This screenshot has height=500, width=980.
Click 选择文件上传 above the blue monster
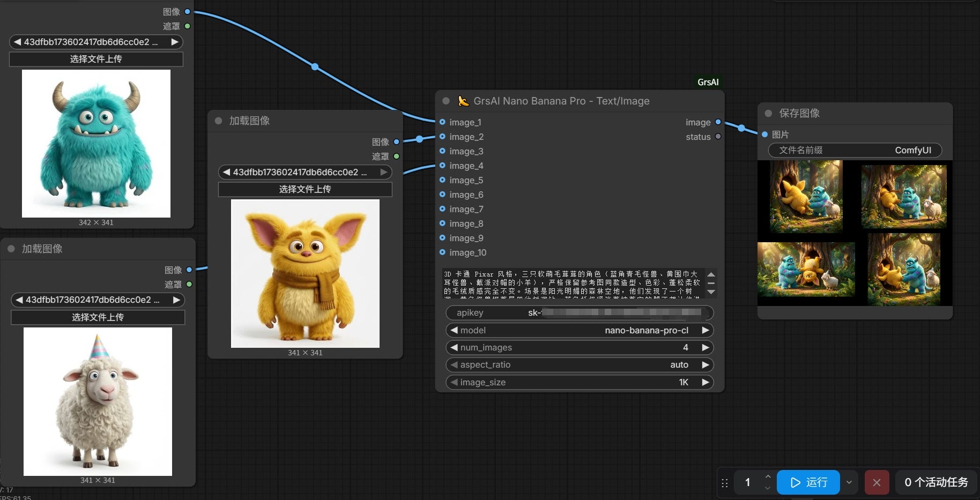point(96,59)
